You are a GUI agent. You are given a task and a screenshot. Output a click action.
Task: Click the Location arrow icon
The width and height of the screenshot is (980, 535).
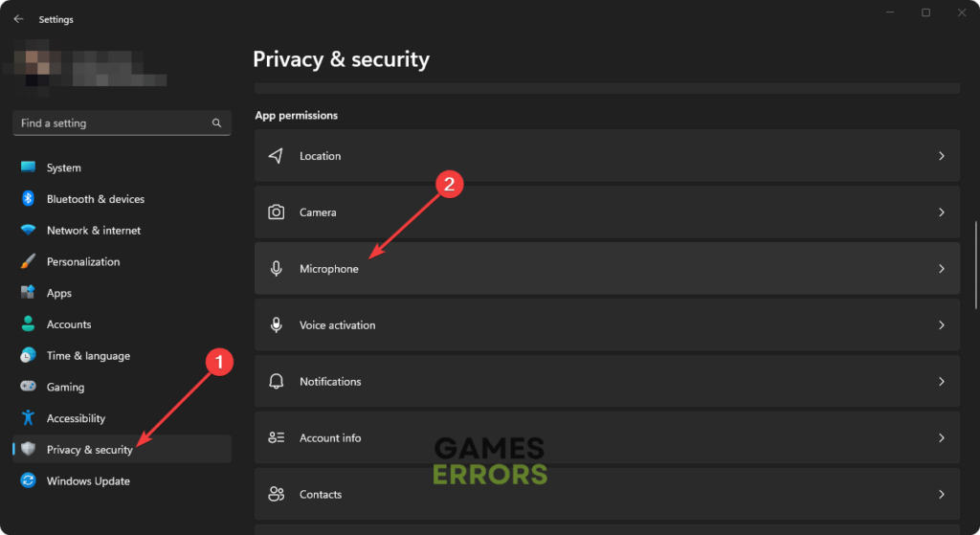(x=277, y=156)
